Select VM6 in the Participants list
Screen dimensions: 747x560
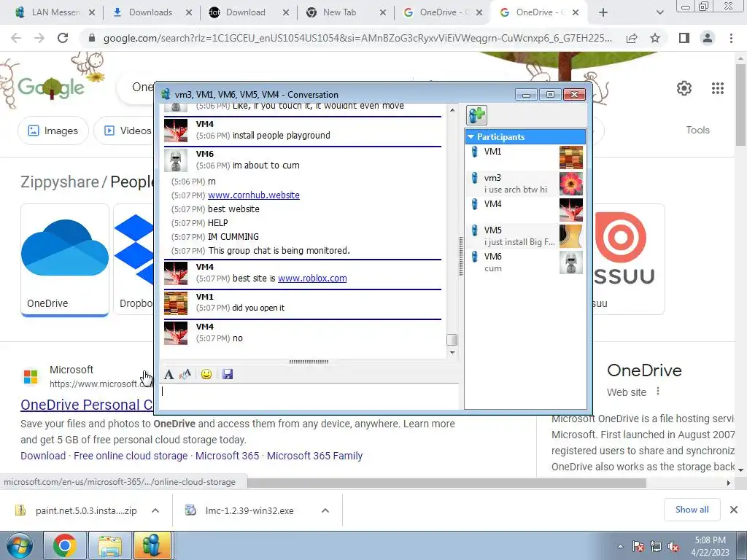pyautogui.click(x=525, y=262)
